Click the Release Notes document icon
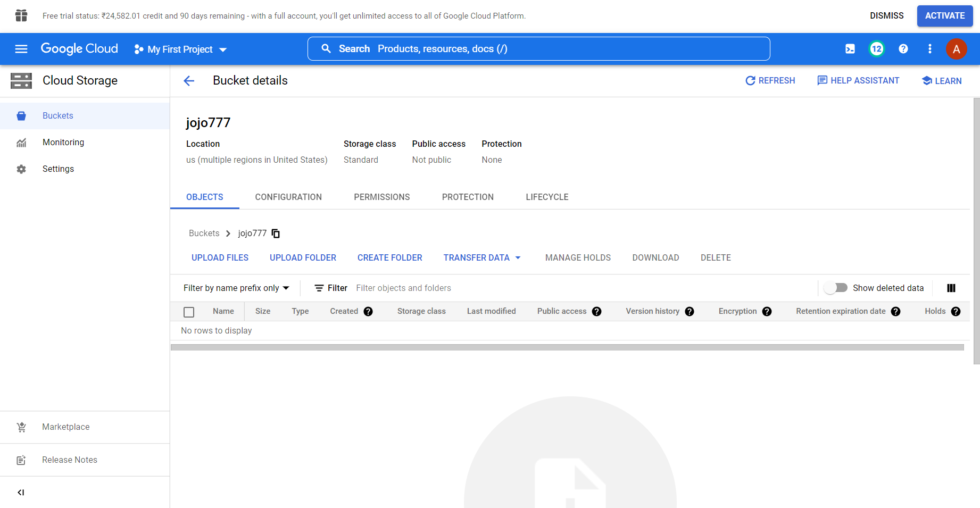Image resolution: width=980 pixels, height=508 pixels. (x=21, y=460)
